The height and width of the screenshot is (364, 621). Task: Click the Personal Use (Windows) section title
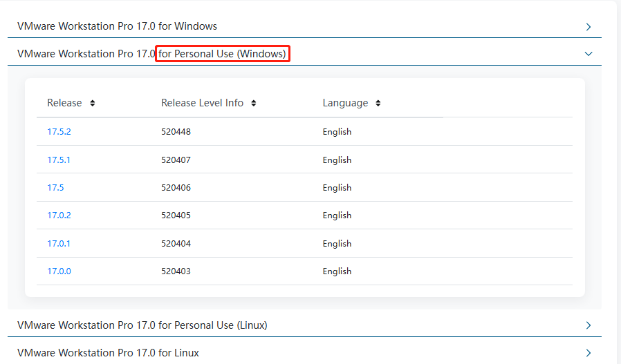coord(151,54)
